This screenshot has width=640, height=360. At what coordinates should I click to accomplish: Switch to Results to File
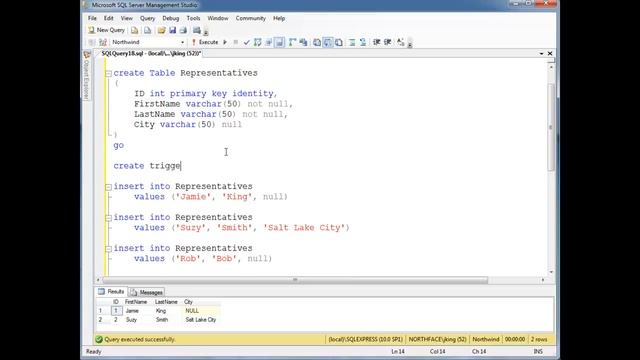339,42
